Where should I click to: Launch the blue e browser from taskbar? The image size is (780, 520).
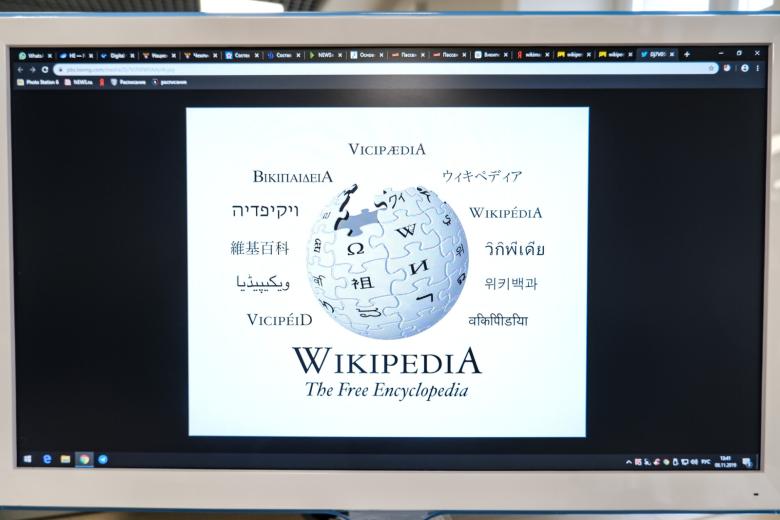point(47,459)
